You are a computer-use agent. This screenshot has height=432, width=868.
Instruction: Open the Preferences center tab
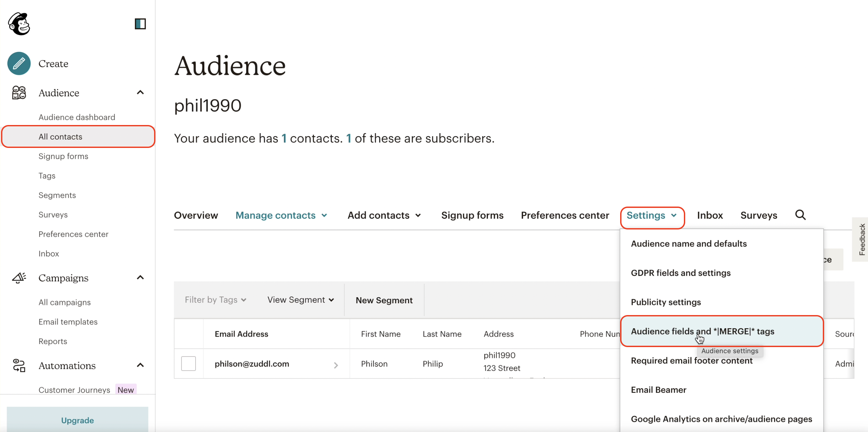click(x=565, y=215)
